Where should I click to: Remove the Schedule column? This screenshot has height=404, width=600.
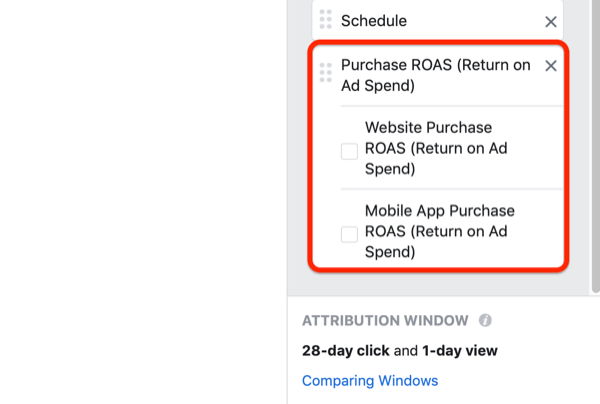(x=550, y=21)
